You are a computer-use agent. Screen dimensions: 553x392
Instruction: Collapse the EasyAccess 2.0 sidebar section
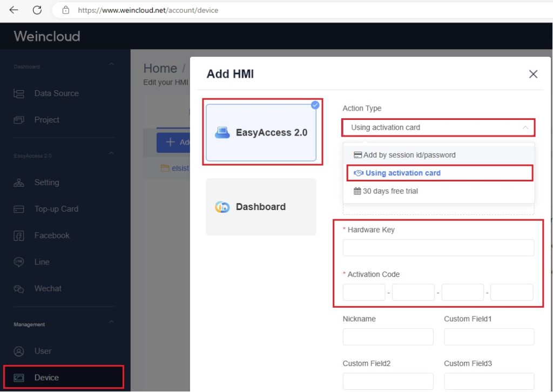(111, 153)
